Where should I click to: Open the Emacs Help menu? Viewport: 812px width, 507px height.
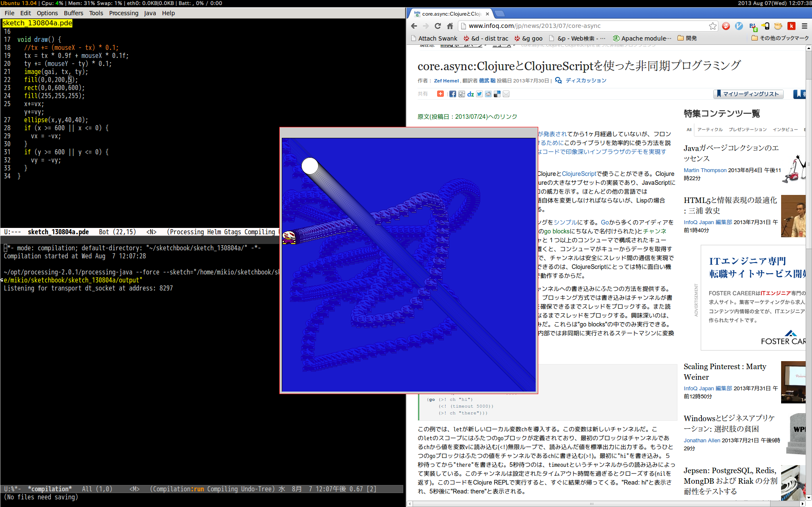pos(168,13)
